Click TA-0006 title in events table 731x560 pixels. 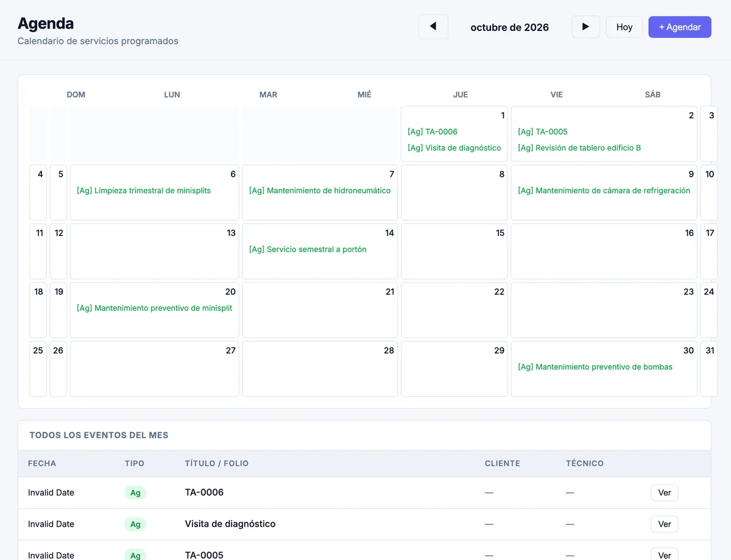pos(204,492)
